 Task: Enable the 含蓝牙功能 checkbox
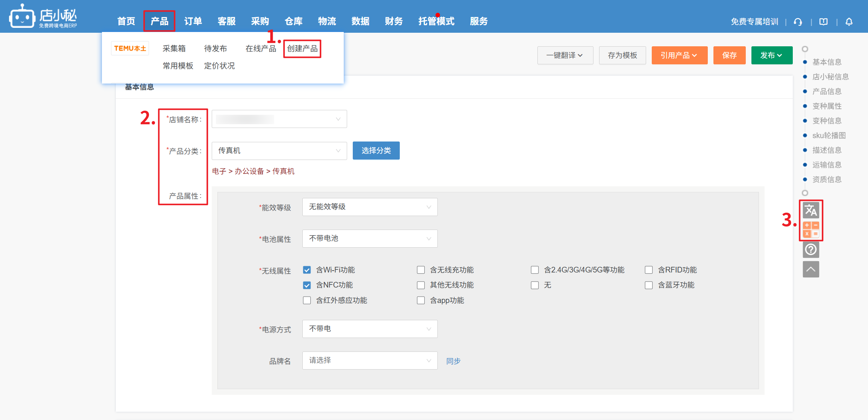(x=649, y=285)
